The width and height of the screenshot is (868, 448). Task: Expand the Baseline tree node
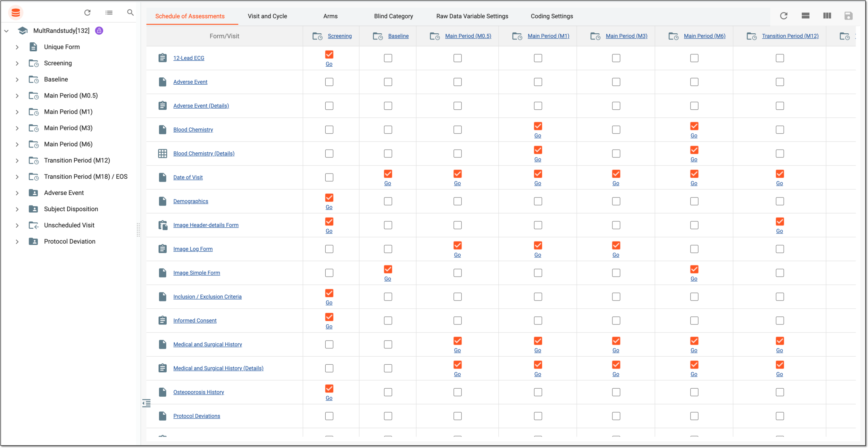pos(17,79)
